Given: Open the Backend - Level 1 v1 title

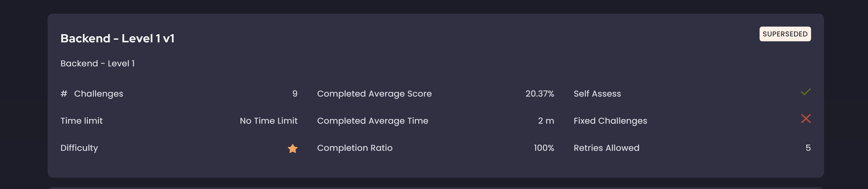Looking at the screenshot, I should (x=117, y=38).
